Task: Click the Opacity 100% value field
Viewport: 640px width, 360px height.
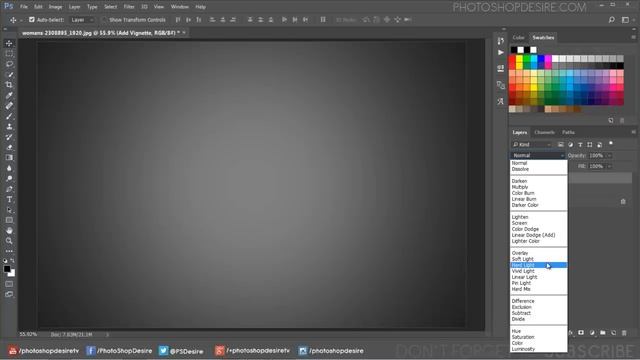Action: [597, 156]
